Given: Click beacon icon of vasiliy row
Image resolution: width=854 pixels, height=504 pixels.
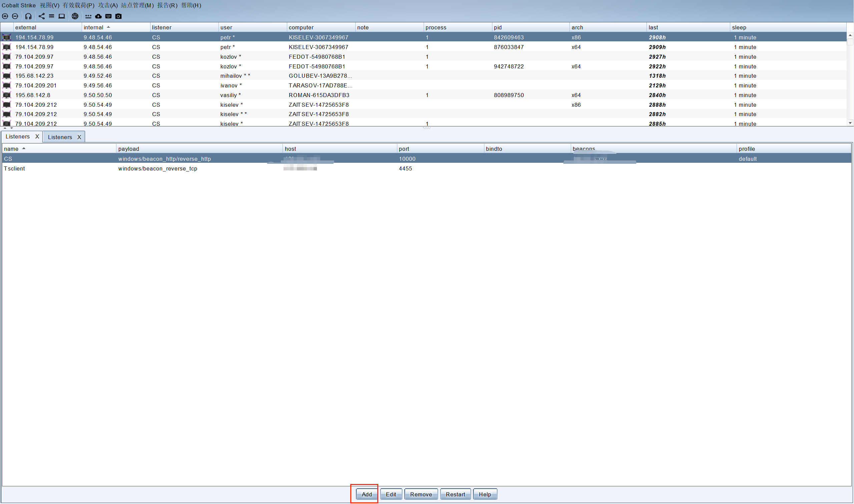Looking at the screenshot, I should click(6, 95).
